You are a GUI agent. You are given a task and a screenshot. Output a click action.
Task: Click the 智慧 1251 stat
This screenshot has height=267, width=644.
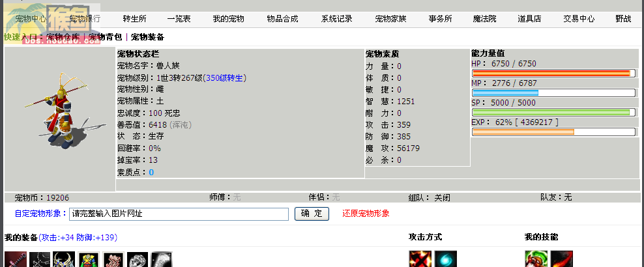[390, 102]
